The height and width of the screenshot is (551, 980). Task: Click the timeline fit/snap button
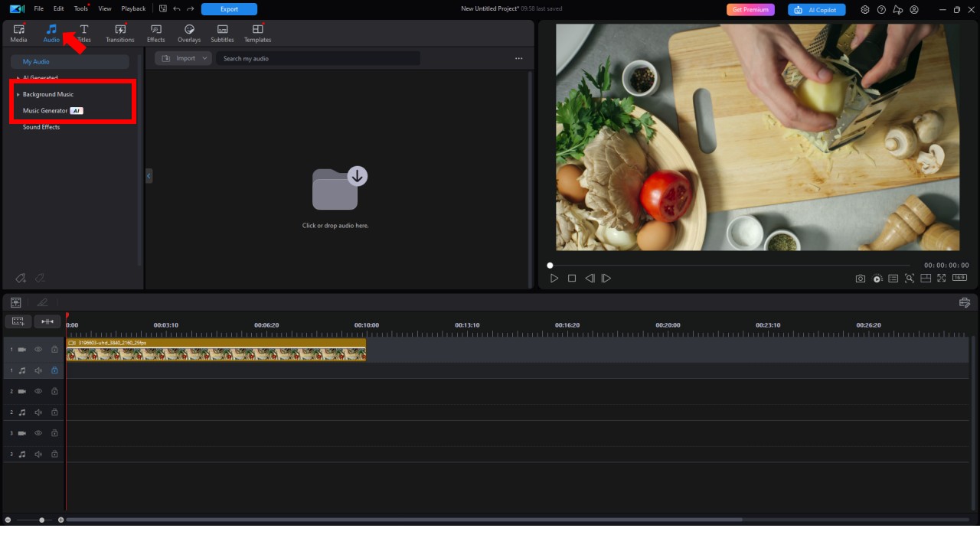point(47,321)
